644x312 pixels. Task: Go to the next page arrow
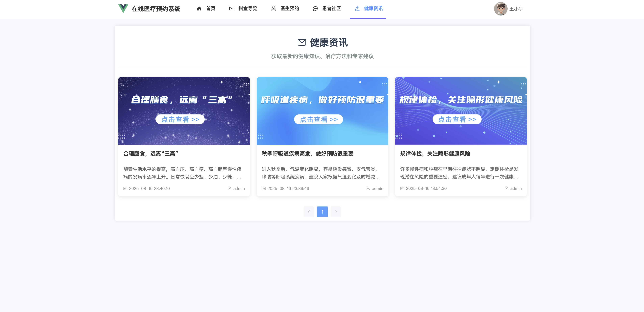(x=336, y=212)
